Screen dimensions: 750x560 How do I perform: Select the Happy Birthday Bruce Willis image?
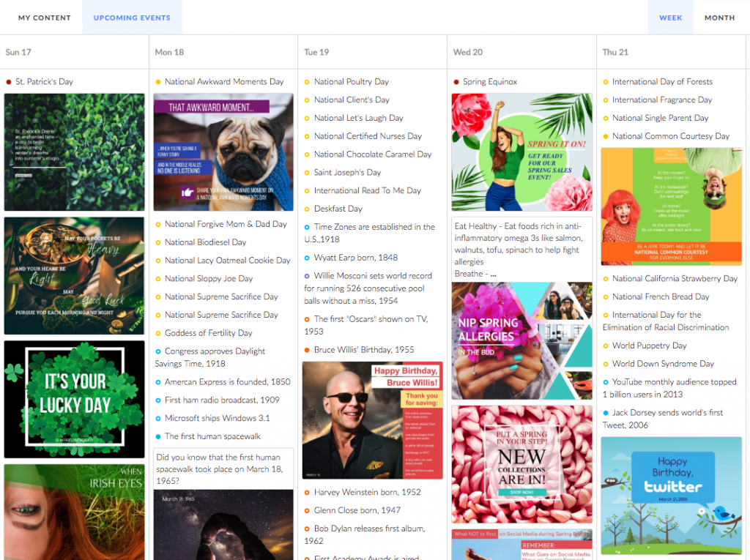click(x=373, y=420)
